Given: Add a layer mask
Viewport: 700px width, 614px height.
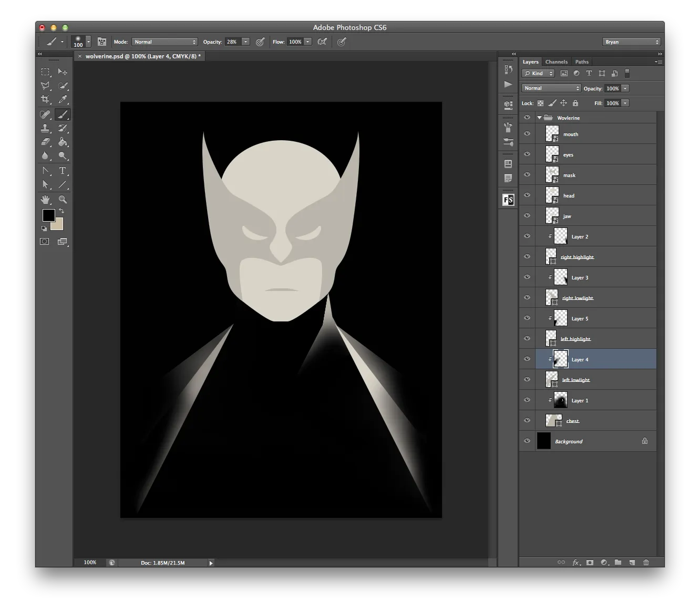Looking at the screenshot, I should pyautogui.click(x=590, y=563).
